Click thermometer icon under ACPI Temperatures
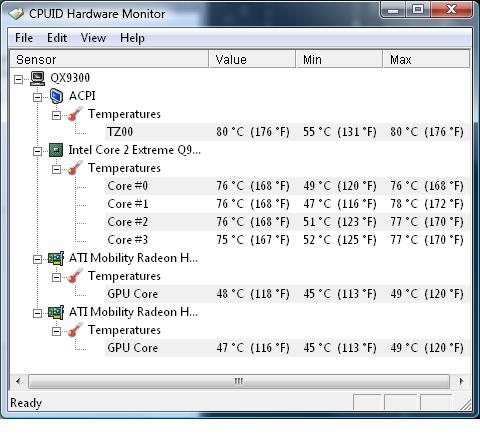This screenshot has width=480, height=440. tap(75, 114)
